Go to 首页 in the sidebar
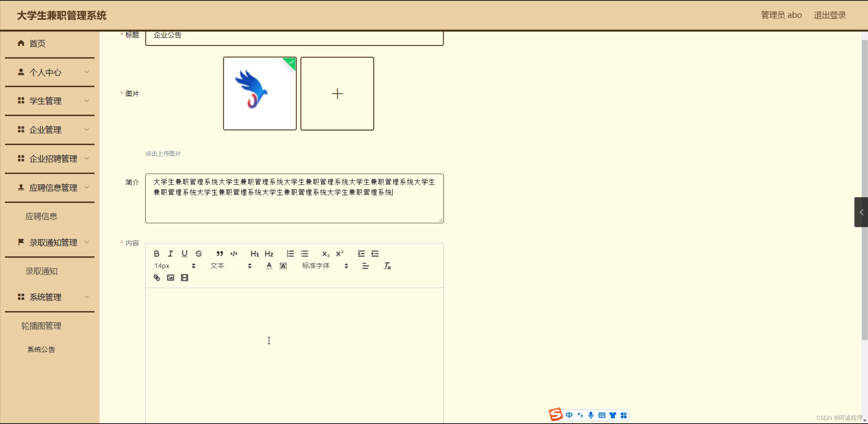Screen dimensions: 868x424 click(x=37, y=43)
